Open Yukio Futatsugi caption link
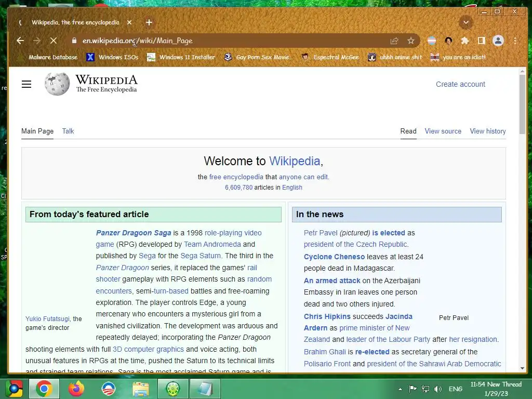The width and height of the screenshot is (532, 399). click(x=47, y=318)
